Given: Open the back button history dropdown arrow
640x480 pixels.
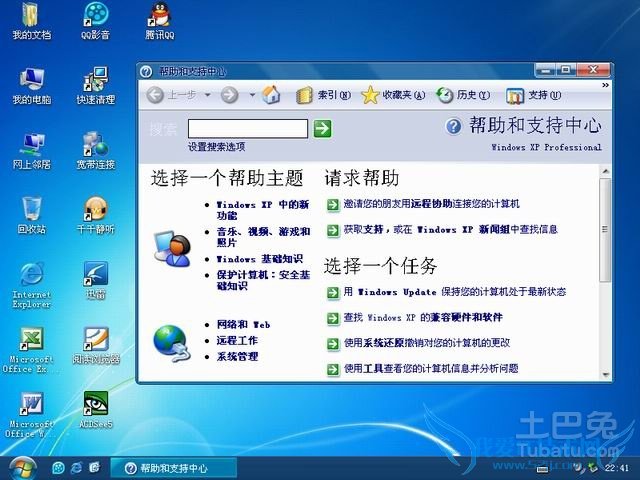Looking at the screenshot, I should point(207,95).
